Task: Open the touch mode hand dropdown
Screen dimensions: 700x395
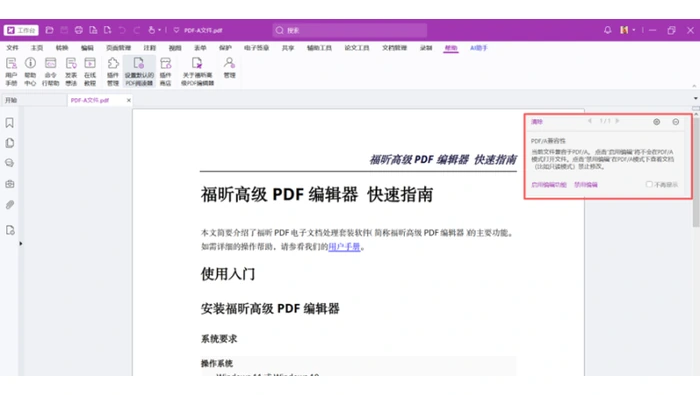Action: [x=154, y=30]
